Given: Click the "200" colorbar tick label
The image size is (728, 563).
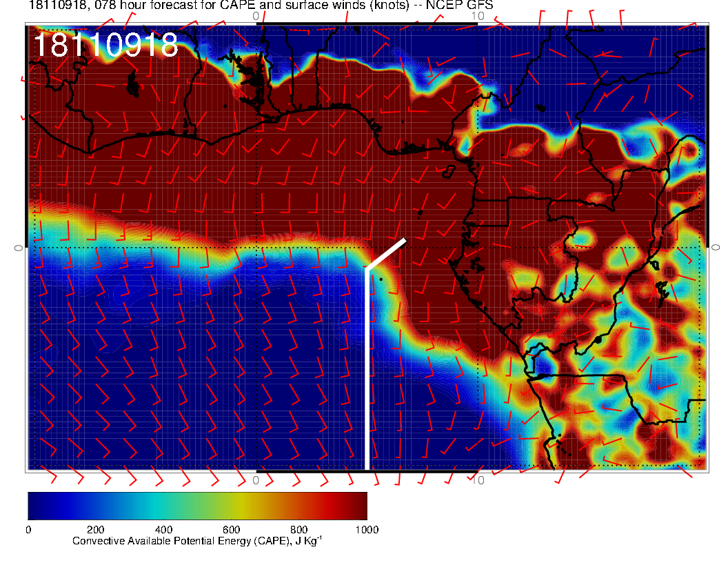Looking at the screenshot, I should click(96, 530).
